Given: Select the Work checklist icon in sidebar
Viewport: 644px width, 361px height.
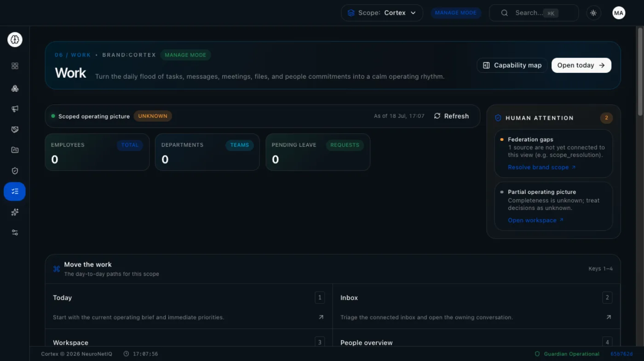Looking at the screenshot, I should tap(15, 192).
